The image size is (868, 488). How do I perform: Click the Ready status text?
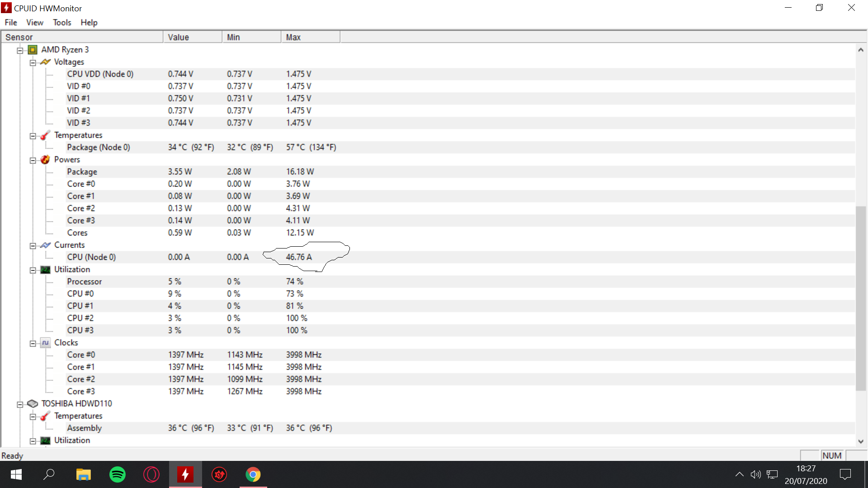(x=12, y=456)
